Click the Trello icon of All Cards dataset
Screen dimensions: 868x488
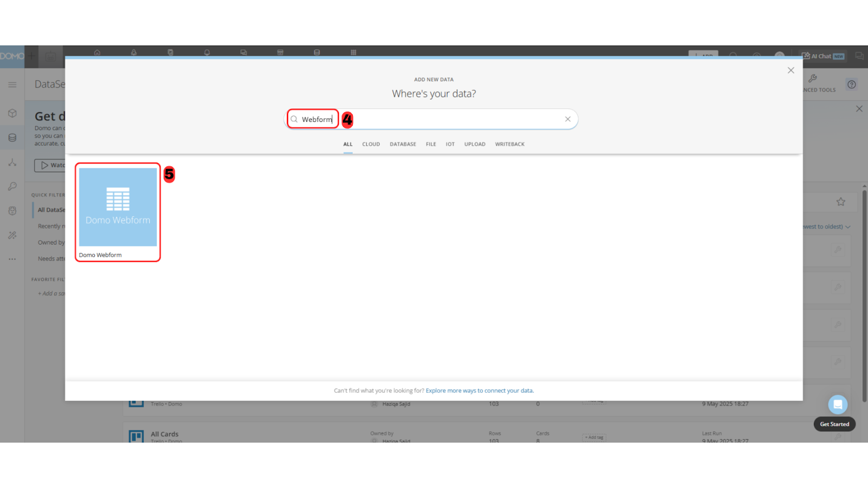(x=136, y=436)
